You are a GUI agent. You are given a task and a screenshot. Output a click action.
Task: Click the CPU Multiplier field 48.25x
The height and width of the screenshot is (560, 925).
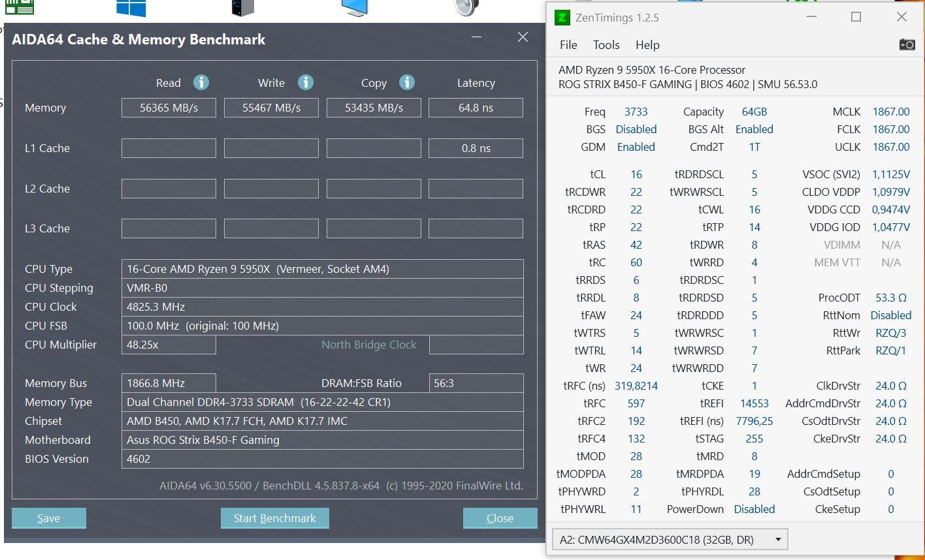[x=169, y=345]
